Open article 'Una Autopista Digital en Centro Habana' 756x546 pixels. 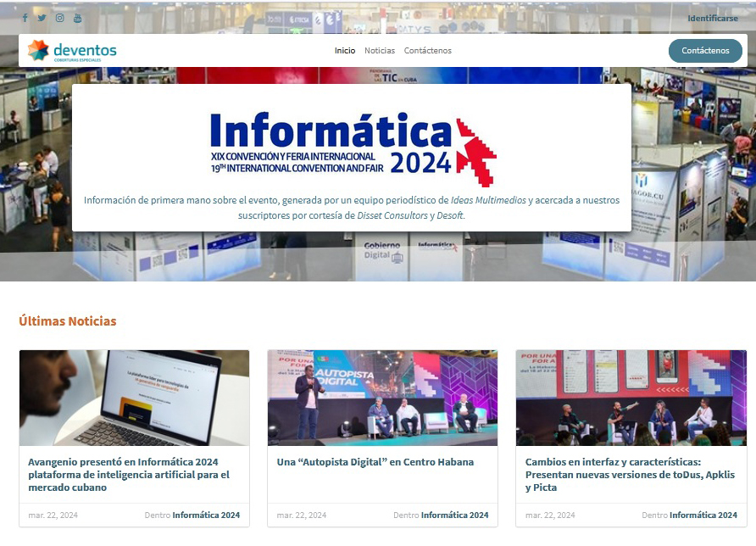click(375, 462)
